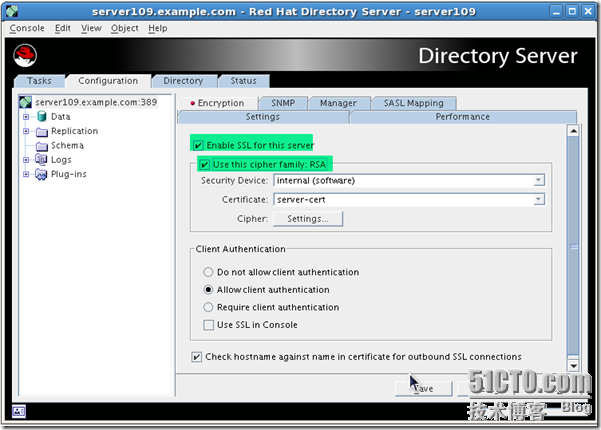The image size is (601, 430).
Task: Select the Schema tree item
Action: point(67,146)
